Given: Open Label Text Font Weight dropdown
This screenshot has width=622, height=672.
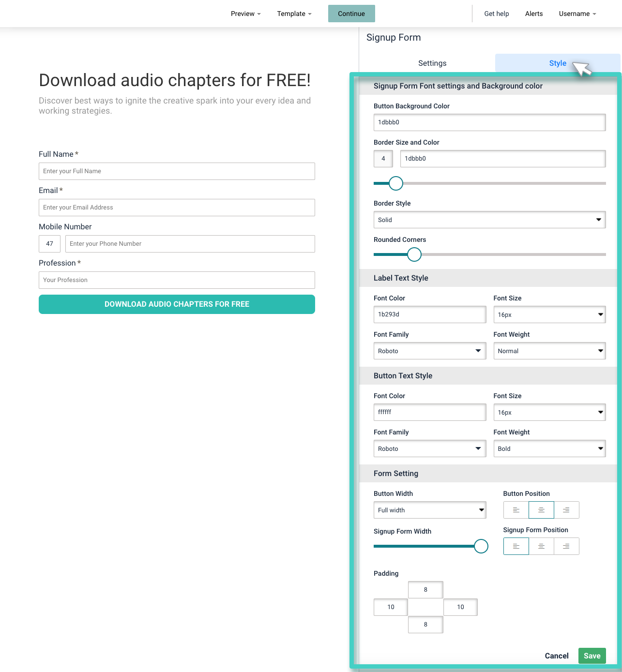Looking at the screenshot, I should point(549,351).
